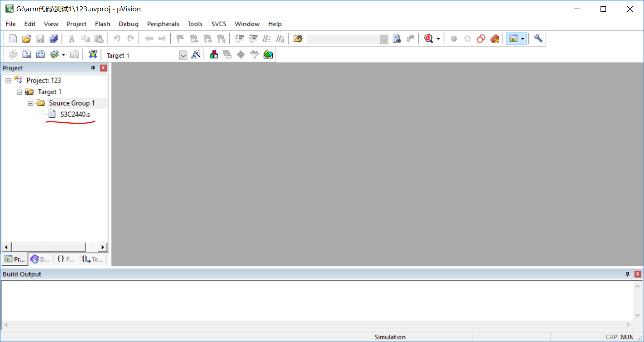Open the Debug menu
The image size is (644, 342).
coord(129,24)
